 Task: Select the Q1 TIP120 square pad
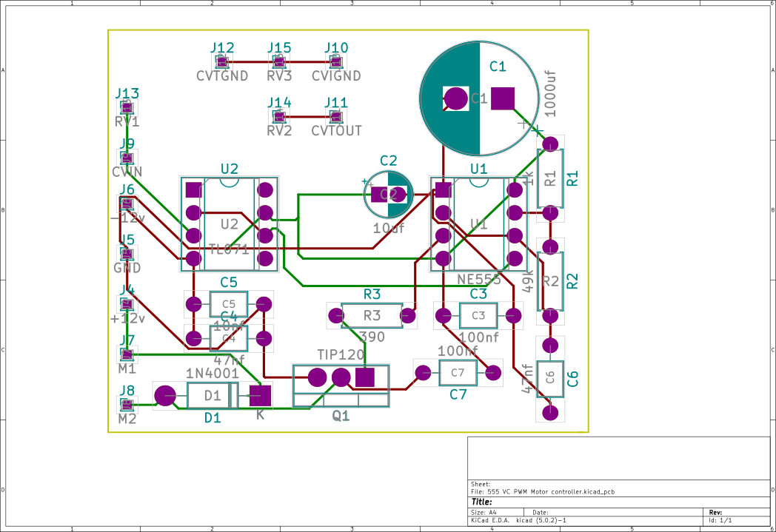[365, 378]
